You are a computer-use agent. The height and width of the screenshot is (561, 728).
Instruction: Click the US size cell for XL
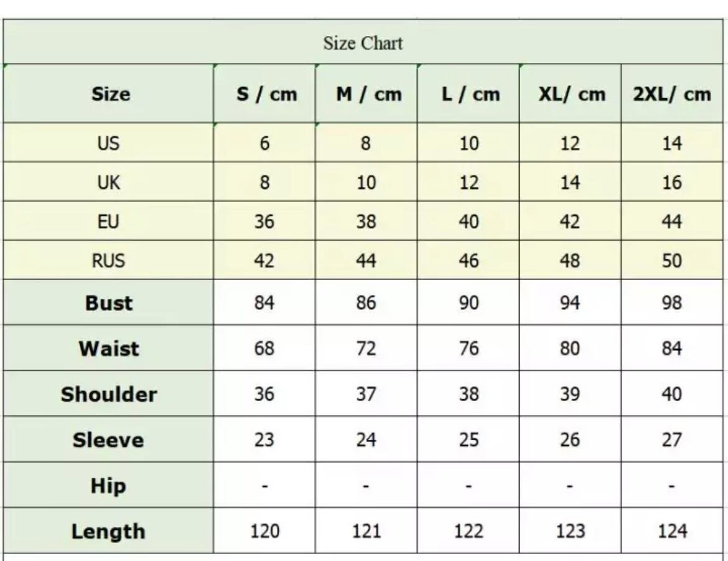click(x=570, y=144)
